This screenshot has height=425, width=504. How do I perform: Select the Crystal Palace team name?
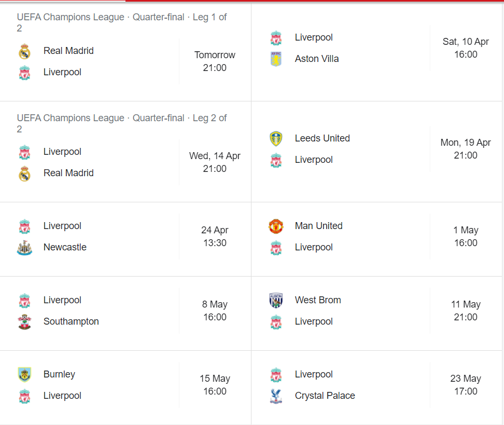click(325, 396)
